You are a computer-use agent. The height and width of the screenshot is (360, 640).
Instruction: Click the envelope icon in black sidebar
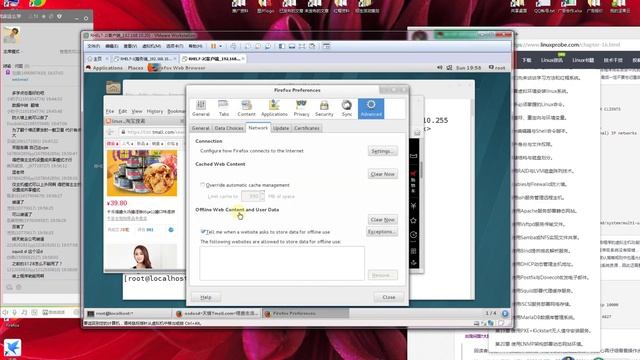pos(413,156)
